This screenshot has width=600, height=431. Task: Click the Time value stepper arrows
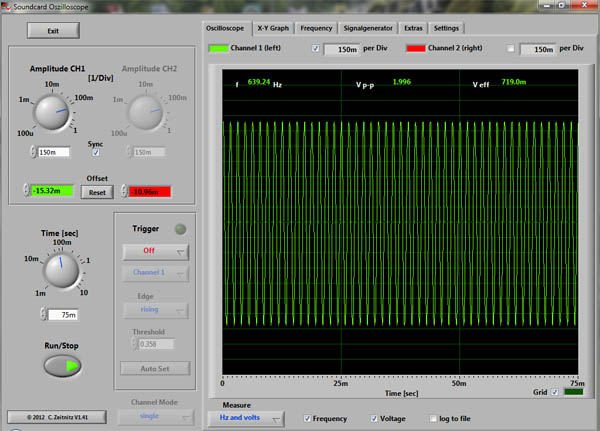pos(42,314)
